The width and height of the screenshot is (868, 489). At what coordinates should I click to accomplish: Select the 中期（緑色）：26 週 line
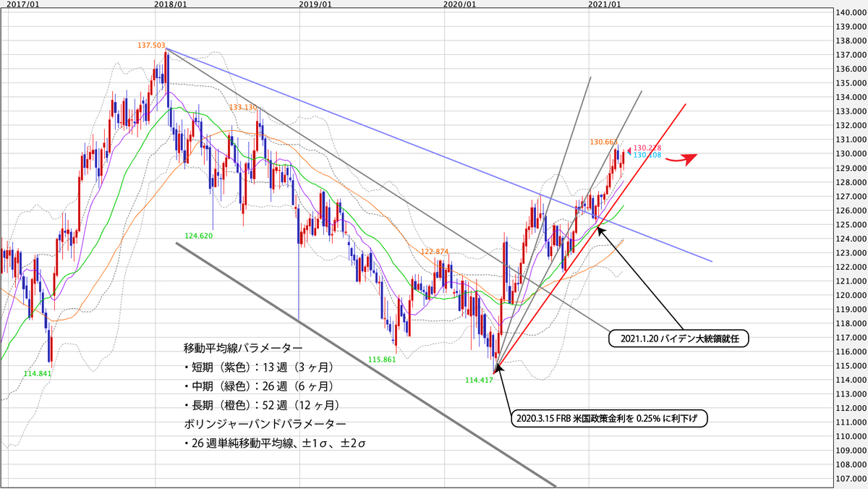coord(261,386)
